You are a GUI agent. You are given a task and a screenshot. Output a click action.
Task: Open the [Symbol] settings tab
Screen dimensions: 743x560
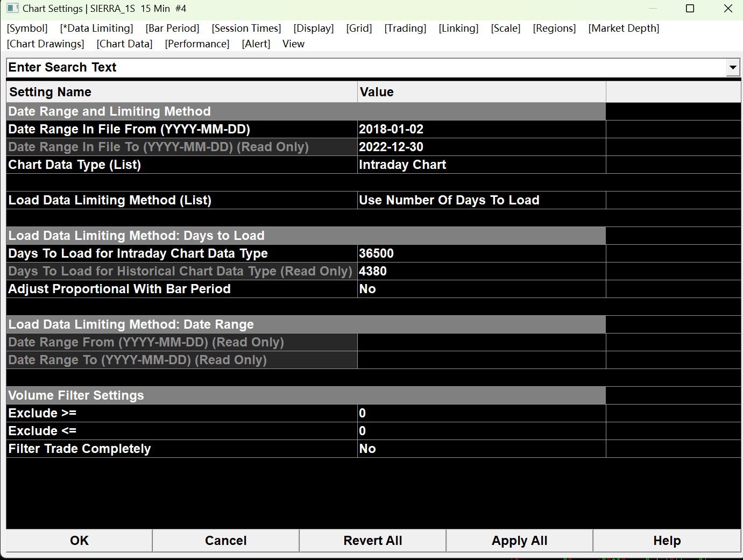pyautogui.click(x=27, y=29)
